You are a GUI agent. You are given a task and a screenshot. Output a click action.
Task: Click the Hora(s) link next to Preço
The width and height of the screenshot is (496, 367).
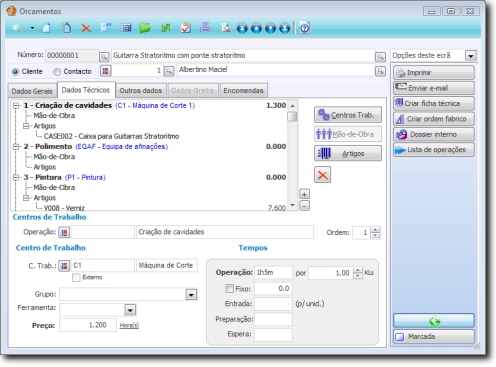(129, 326)
